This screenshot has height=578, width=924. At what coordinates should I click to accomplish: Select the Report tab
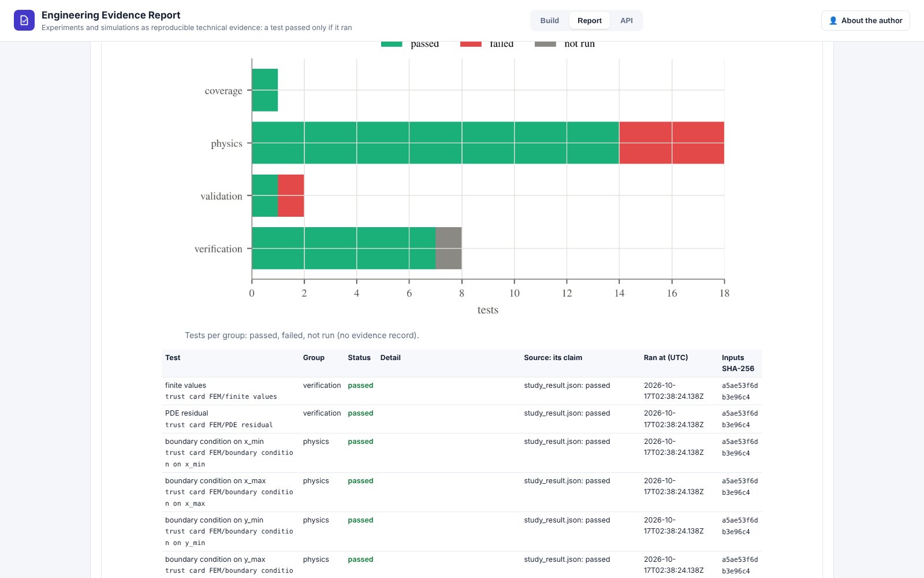point(590,20)
